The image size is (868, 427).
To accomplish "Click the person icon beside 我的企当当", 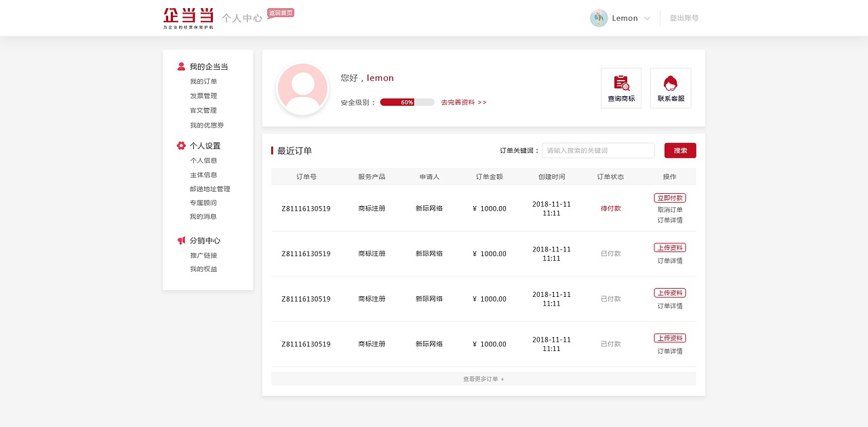I will coord(180,66).
